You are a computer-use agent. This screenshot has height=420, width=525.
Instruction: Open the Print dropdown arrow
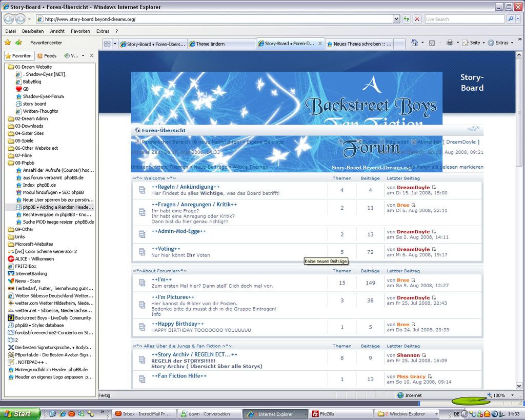click(458, 43)
